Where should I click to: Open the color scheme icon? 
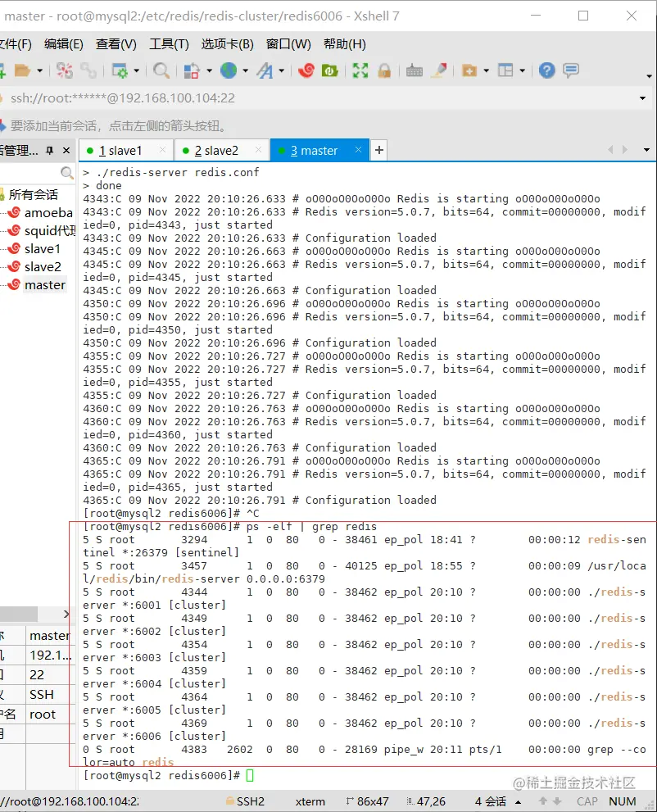[x=192, y=70]
